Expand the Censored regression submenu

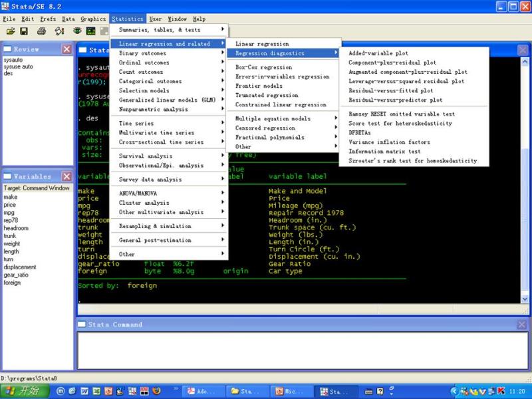284,128
